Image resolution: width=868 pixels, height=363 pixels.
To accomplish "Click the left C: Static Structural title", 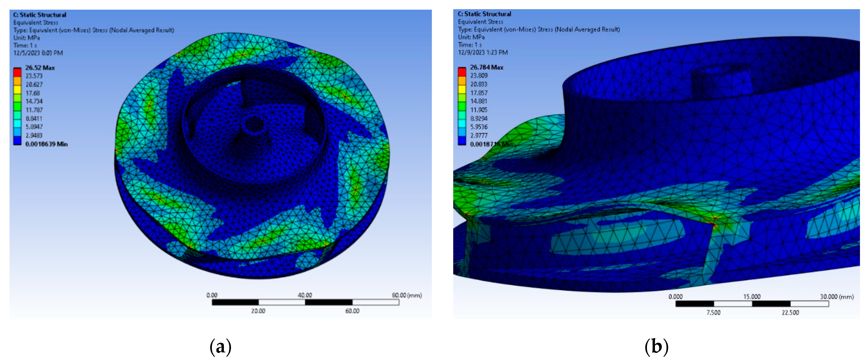I will 39,15.
